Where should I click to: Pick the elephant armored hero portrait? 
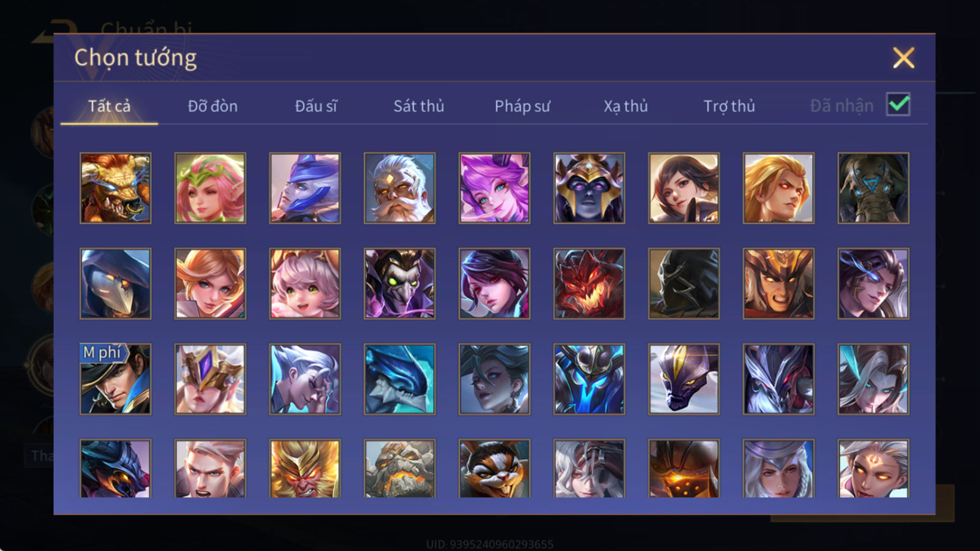click(x=873, y=188)
